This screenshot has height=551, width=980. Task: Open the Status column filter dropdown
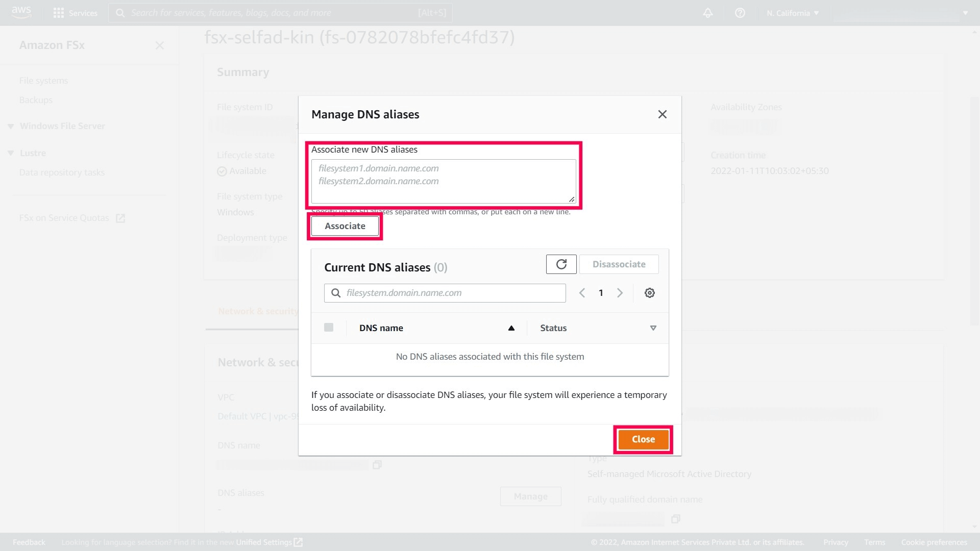[x=653, y=328]
